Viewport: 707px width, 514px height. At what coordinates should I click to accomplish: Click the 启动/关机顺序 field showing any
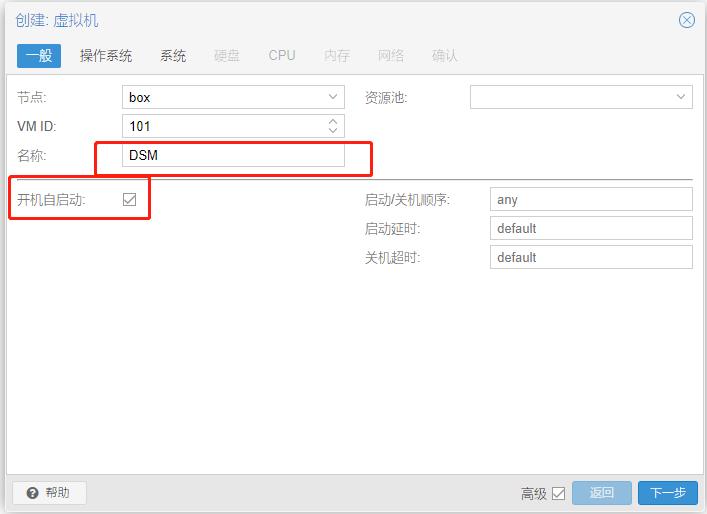[591, 199]
